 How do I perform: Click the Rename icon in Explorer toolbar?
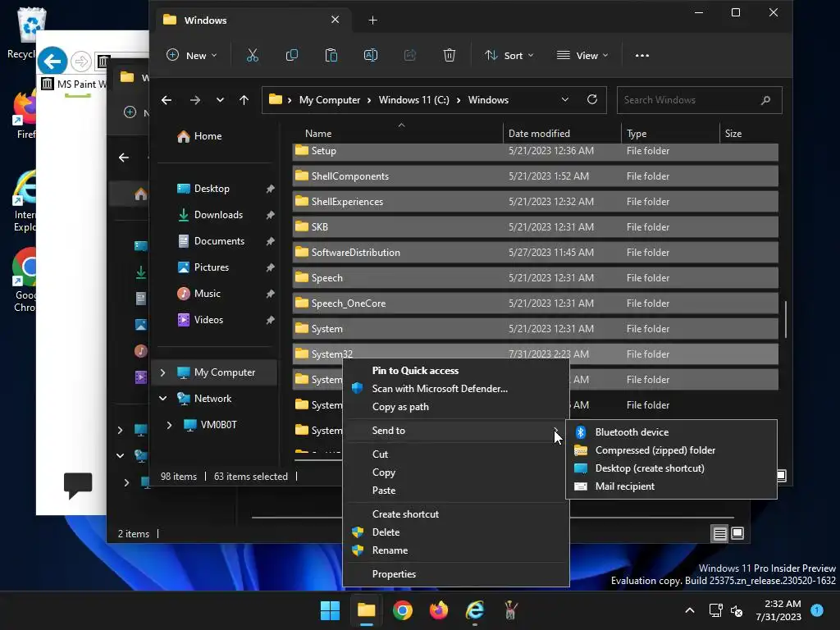coord(371,55)
